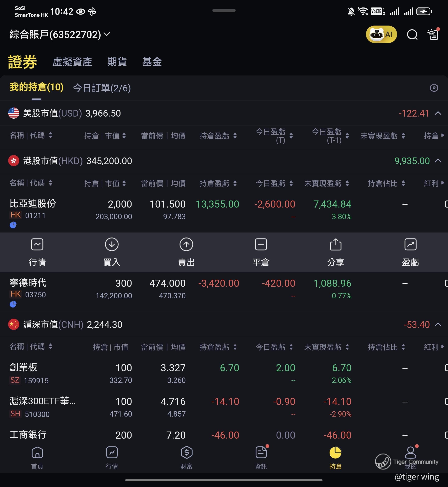Collapse the 美股市值 US stock section

point(438,113)
